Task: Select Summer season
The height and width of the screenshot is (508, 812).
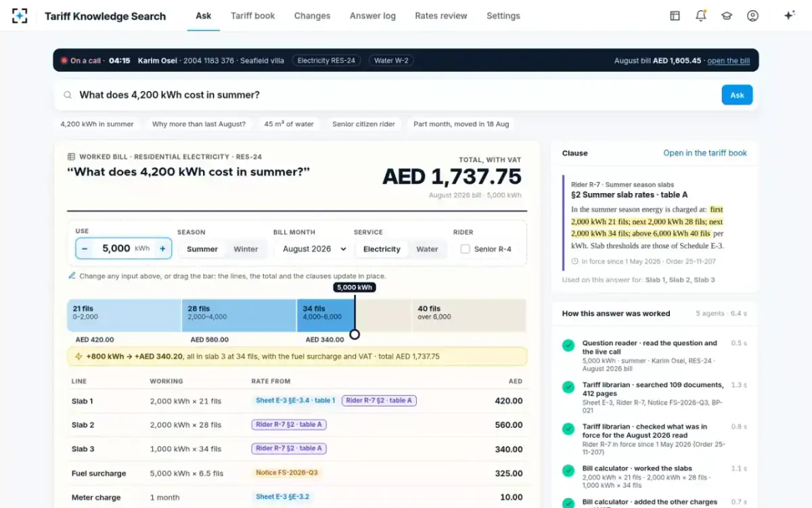Action: click(202, 249)
